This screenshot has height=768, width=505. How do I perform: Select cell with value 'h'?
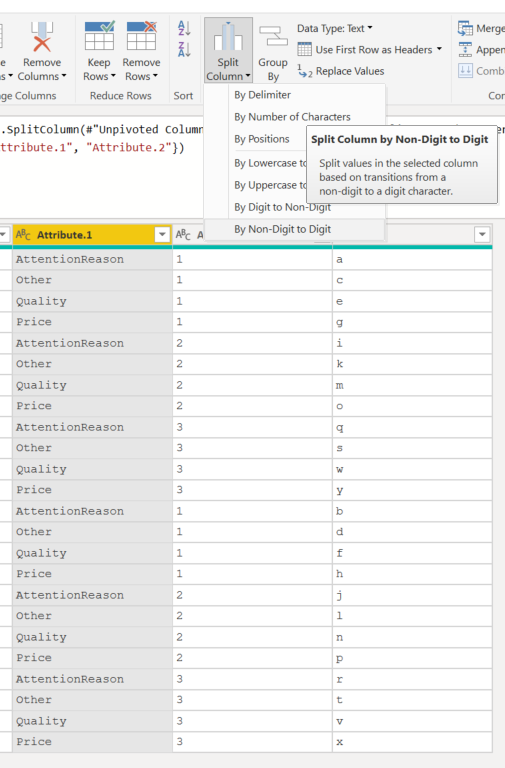click(x=412, y=574)
